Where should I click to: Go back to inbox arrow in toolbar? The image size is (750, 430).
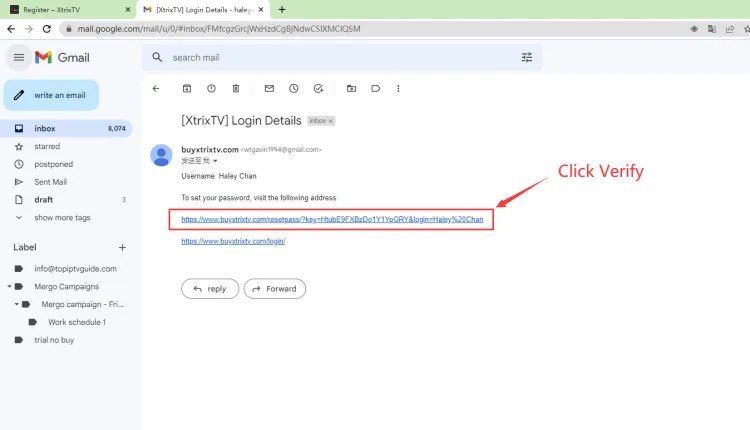(156, 88)
